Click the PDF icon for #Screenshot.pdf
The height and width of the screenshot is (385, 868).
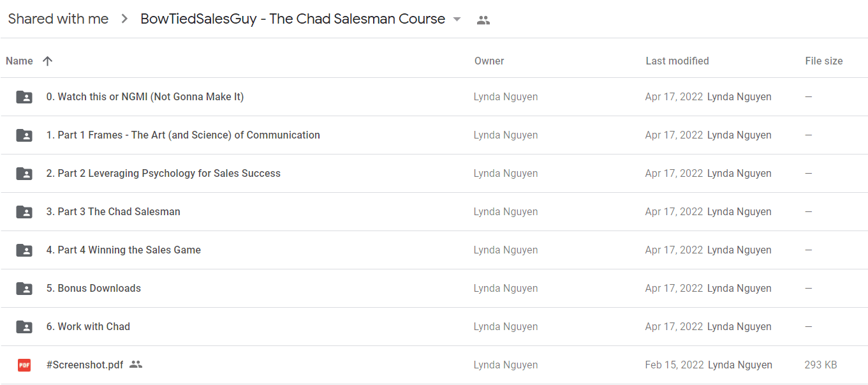tap(24, 365)
